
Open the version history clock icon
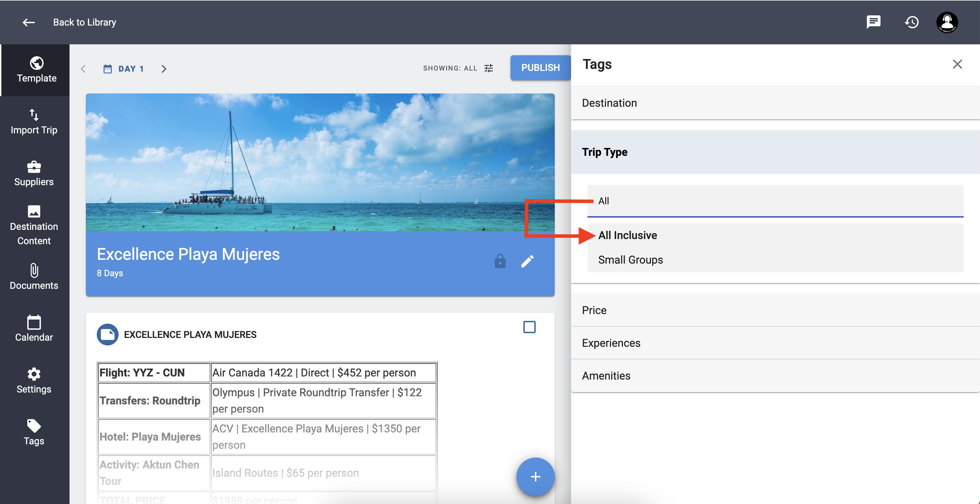point(912,22)
